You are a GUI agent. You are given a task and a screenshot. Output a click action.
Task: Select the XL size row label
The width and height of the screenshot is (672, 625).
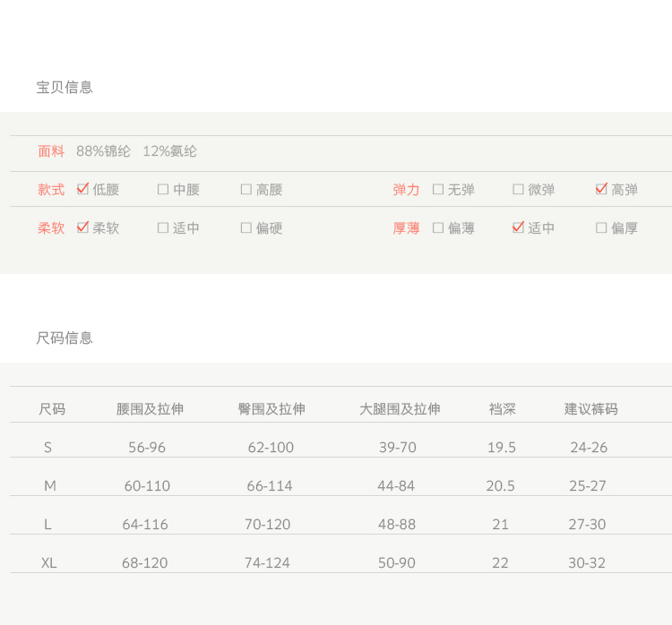pos(49,563)
